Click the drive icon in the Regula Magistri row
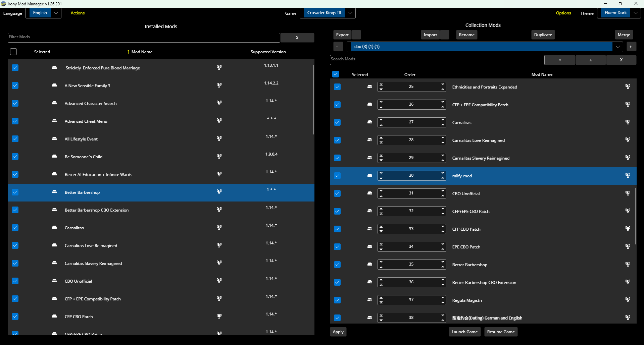644x345 pixels. [x=370, y=300]
